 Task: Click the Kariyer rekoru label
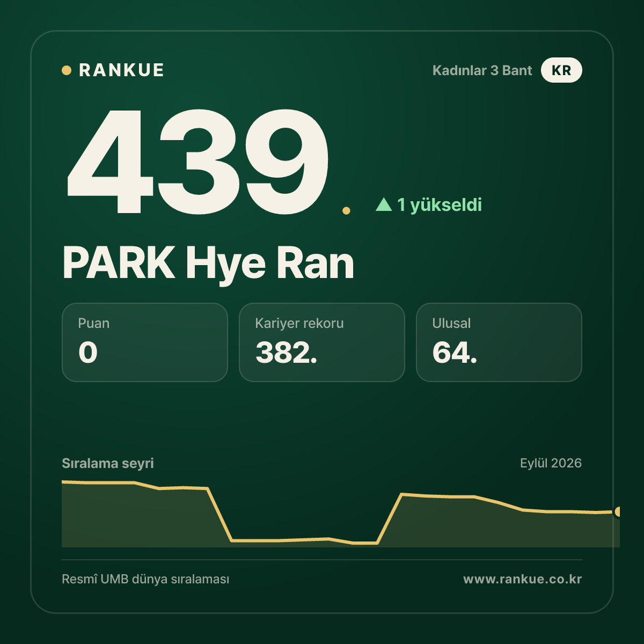299,323
